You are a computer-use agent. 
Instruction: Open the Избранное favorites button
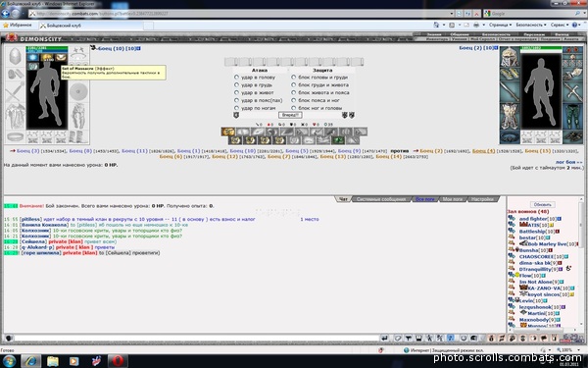[18, 26]
